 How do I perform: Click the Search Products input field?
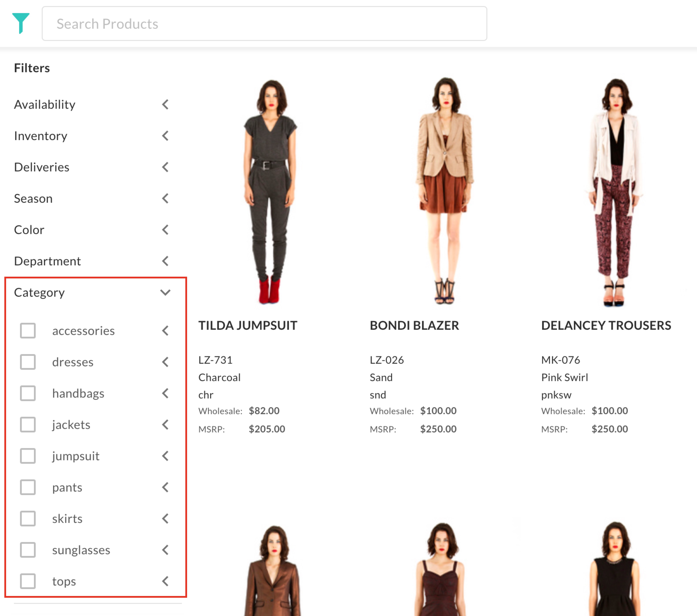[264, 23]
